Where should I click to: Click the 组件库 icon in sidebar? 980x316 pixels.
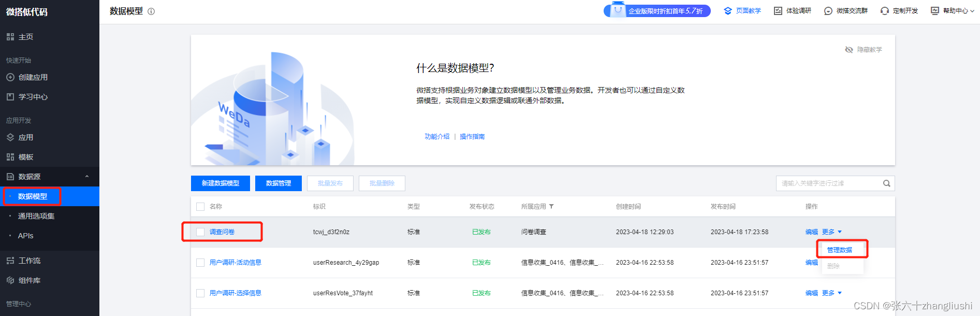(x=10, y=280)
